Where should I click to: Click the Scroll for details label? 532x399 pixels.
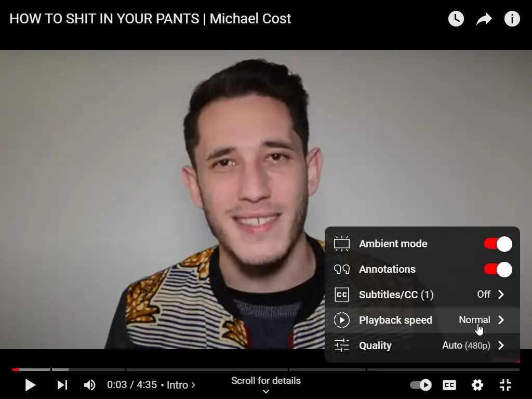(x=266, y=381)
